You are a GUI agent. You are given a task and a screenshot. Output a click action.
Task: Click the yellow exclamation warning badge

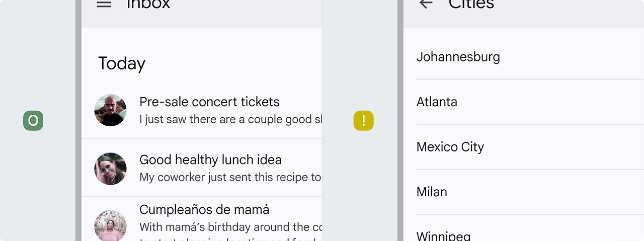[364, 121]
